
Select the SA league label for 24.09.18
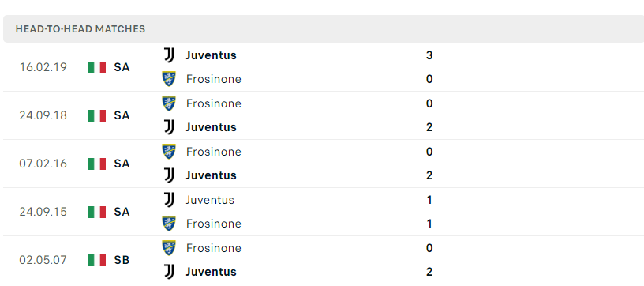click(x=122, y=115)
